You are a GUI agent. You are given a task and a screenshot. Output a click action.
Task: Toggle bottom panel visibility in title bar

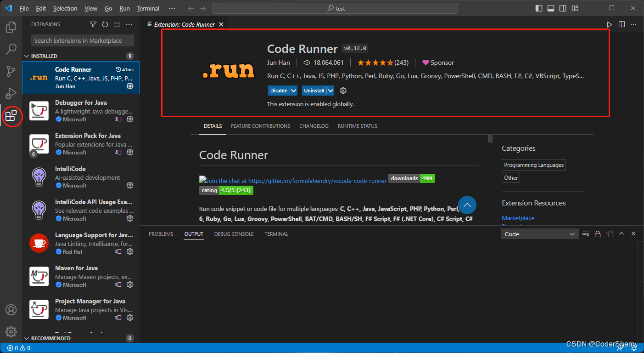pyautogui.click(x=551, y=8)
